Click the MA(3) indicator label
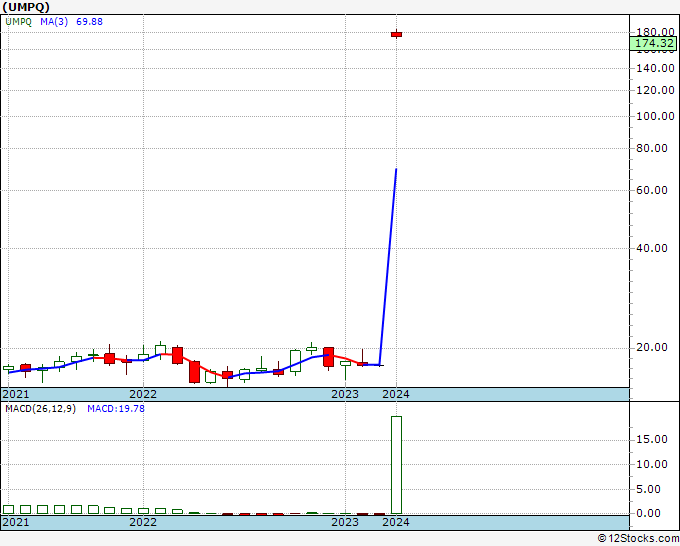Screen dimensions: 680x546 (54, 22)
